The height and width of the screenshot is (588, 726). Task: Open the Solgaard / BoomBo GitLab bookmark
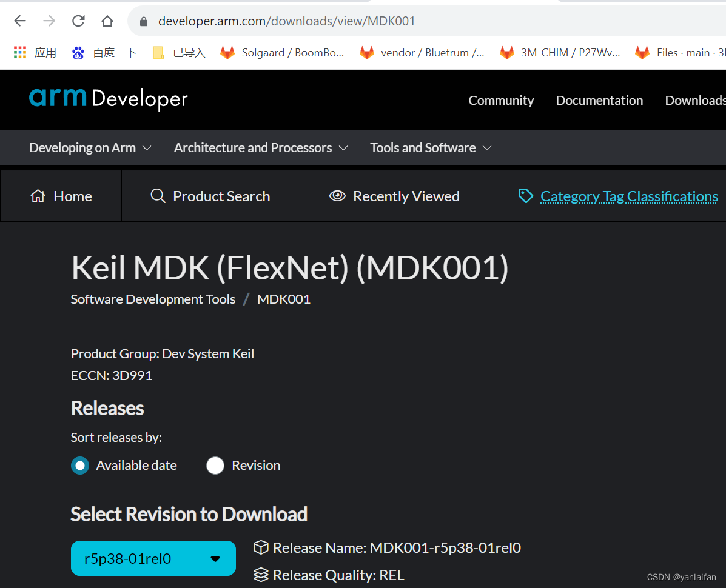click(x=282, y=53)
